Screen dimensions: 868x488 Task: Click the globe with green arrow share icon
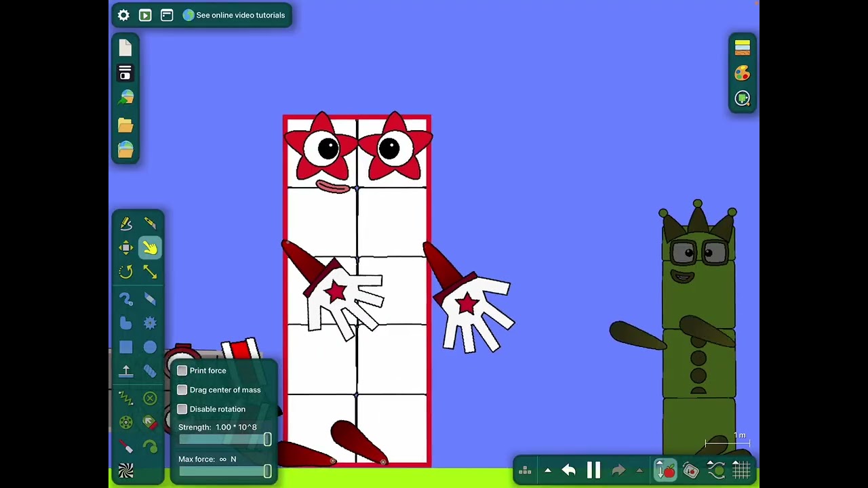[x=125, y=98]
